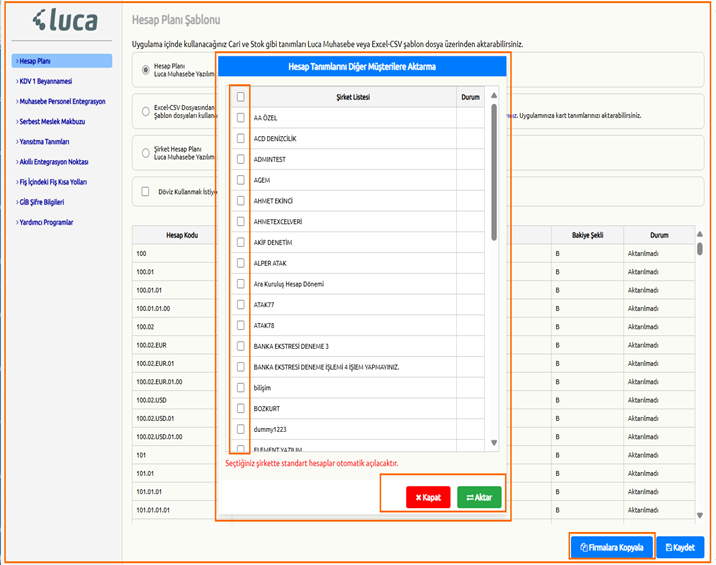Click account code 100.02.EUR.01.00
The height and width of the screenshot is (565, 716).
click(x=159, y=382)
